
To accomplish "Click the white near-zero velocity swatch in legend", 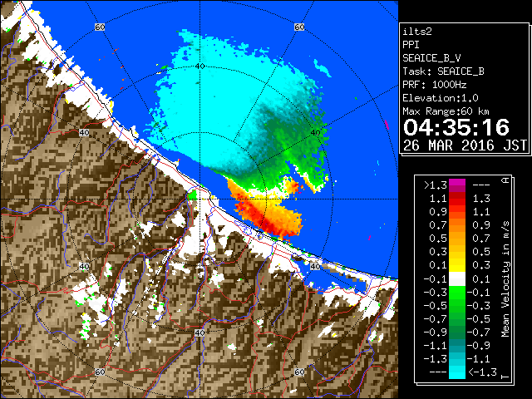I will point(457,279).
